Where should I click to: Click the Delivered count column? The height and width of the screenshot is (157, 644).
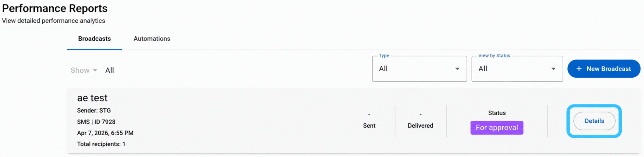pos(421,120)
